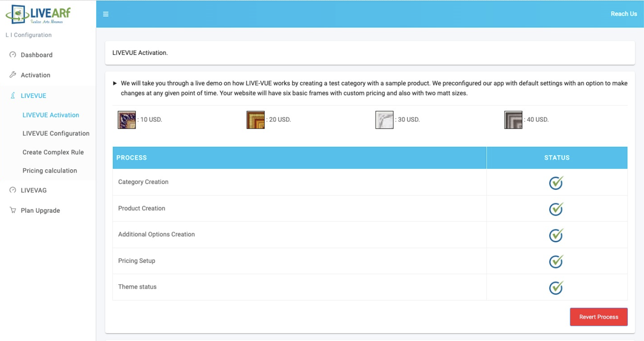Click the Category Creation row text
The image size is (644, 341).
143,182
